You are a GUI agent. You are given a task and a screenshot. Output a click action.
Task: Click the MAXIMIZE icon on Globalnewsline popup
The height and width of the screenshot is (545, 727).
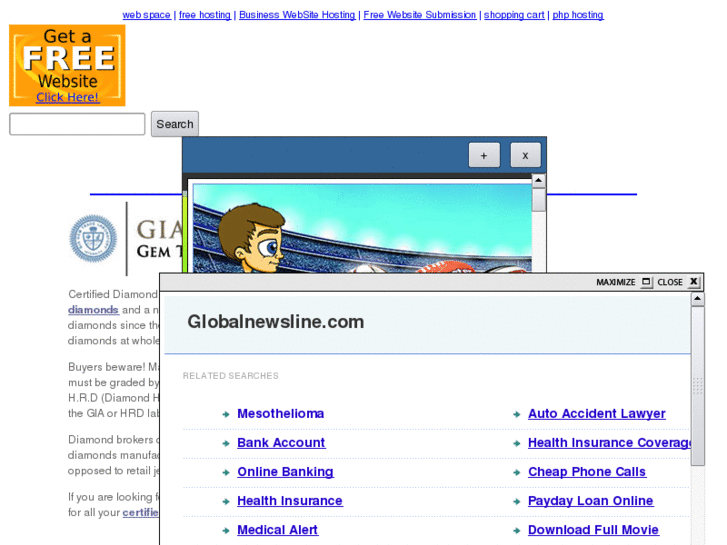pos(646,282)
